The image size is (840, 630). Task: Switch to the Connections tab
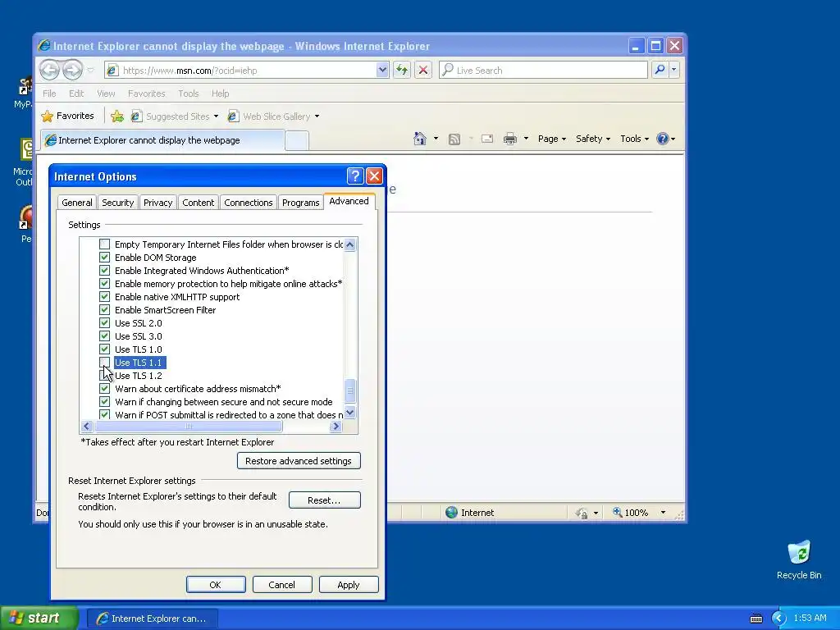tap(248, 203)
